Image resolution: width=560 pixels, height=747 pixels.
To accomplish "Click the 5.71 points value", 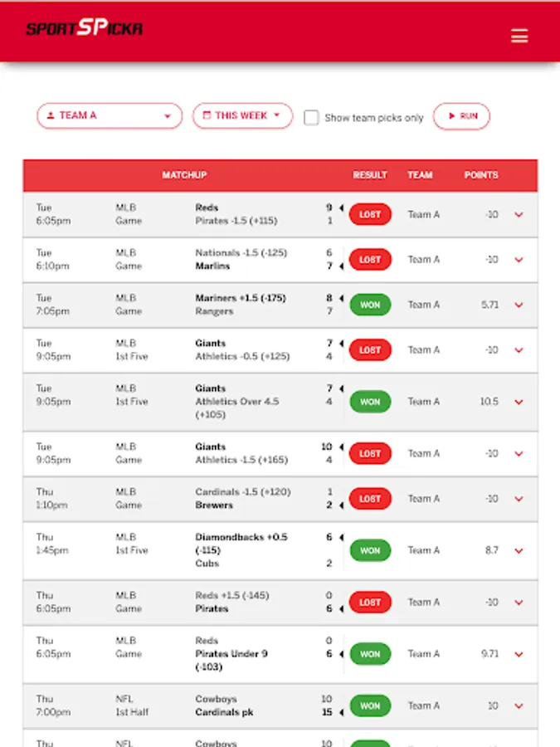I will [x=489, y=305].
